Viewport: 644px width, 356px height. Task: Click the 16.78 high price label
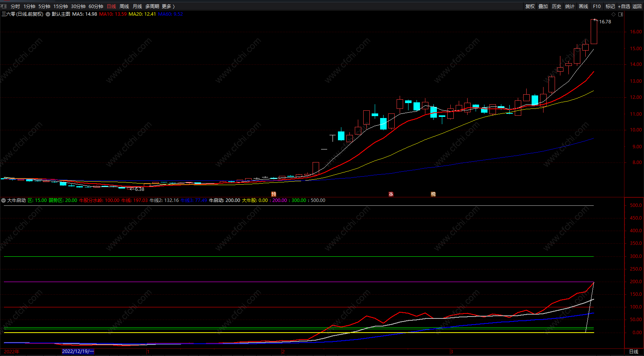coord(605,22)
